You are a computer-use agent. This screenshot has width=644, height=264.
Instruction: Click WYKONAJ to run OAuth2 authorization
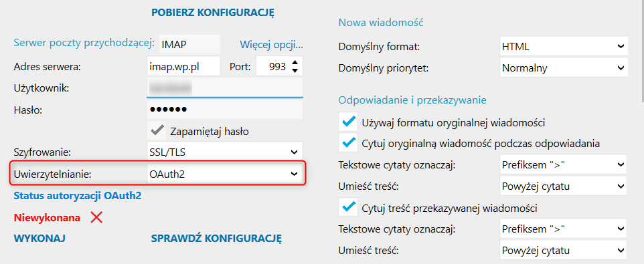40,239
